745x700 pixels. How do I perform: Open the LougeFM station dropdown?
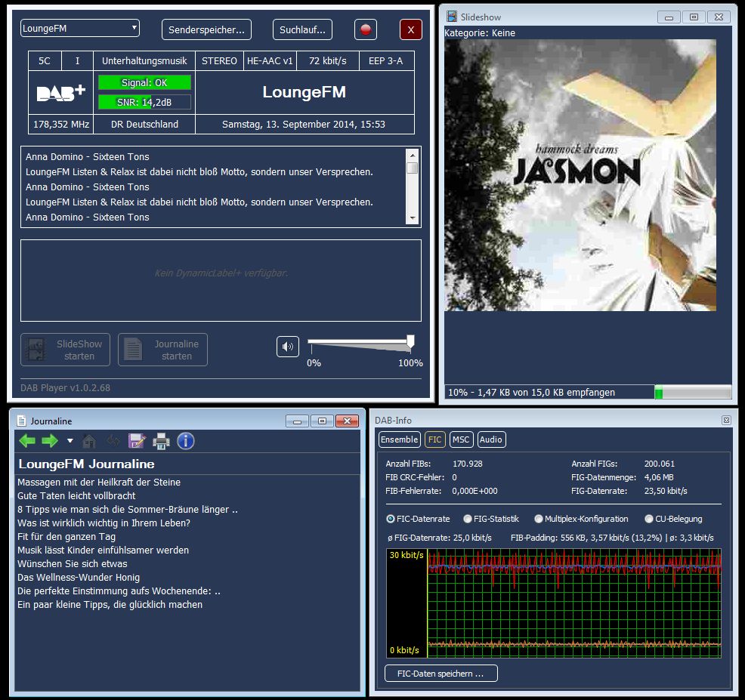tap(80, 28)
